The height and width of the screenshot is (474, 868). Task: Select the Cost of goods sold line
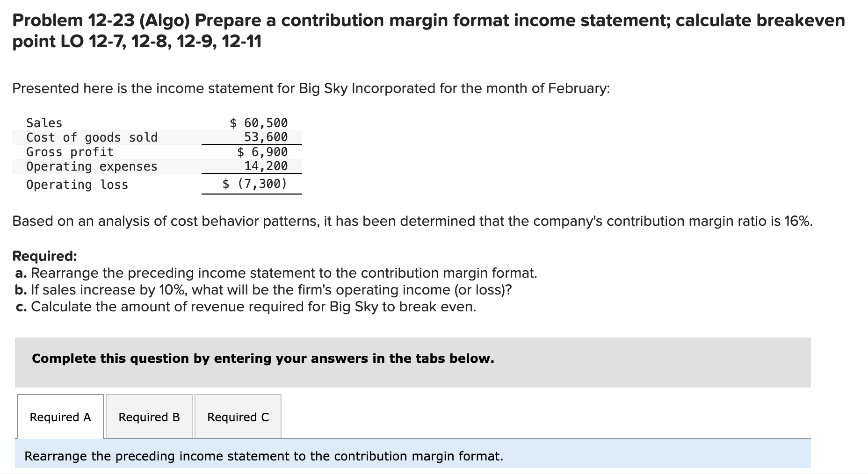click(92, 137)
